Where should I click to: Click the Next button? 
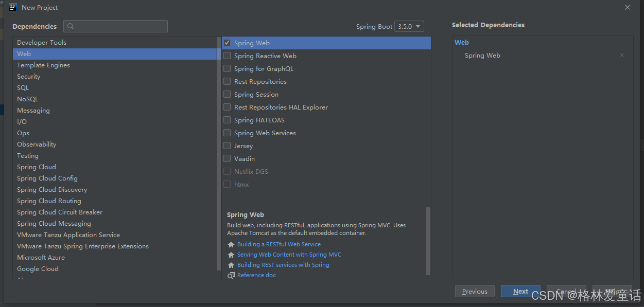pos(520,291)
